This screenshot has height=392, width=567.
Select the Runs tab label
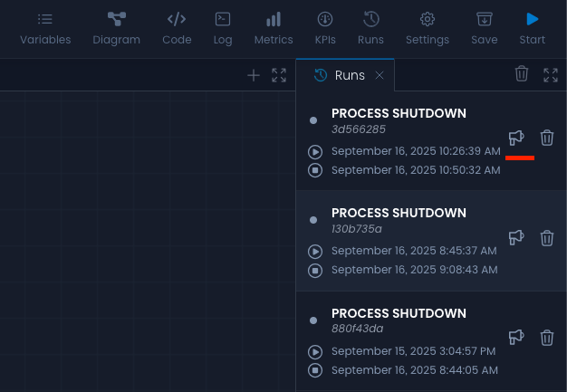pos(349,75)
